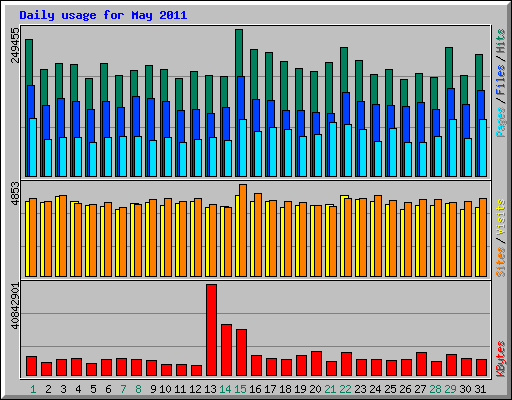Click day 31 on the x-axis
The height and width of the screenshot is (400, 512).
tap(480, 389)
